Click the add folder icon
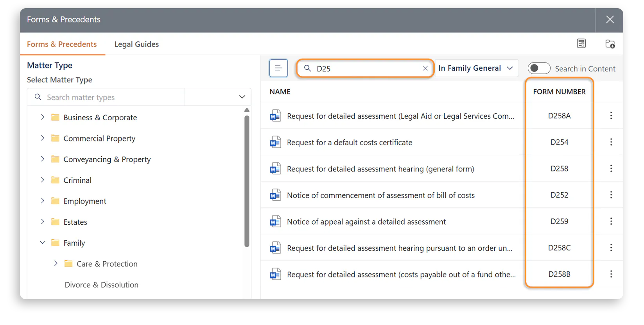This screenshot has width=644, height=325. (x=610, y=44)
